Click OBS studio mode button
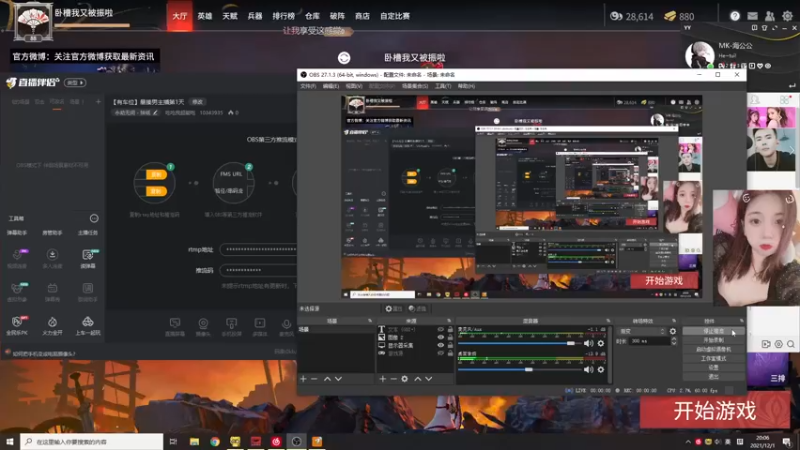This screenshot has height=450, width=800. click(x=713, y=359)
